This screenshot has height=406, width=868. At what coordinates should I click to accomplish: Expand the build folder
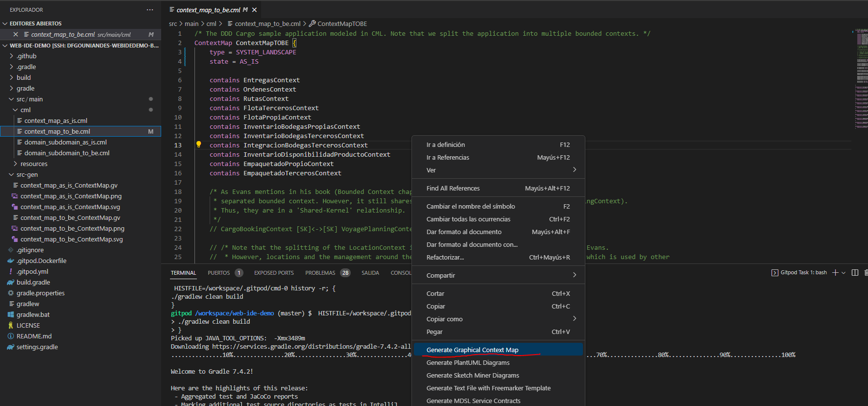click(x=24, y=77)
